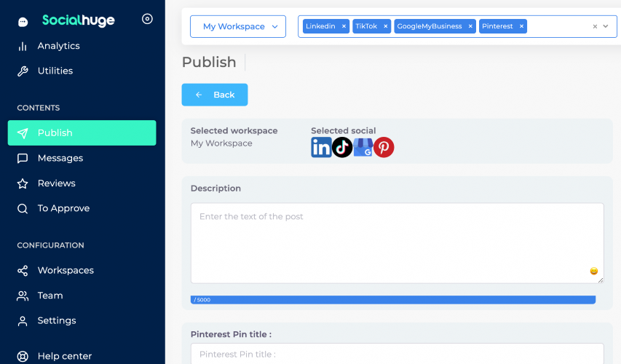621x364 pixels.
Task: Click the GoogleMyBusiness tag label
Action: pos(430,26)
